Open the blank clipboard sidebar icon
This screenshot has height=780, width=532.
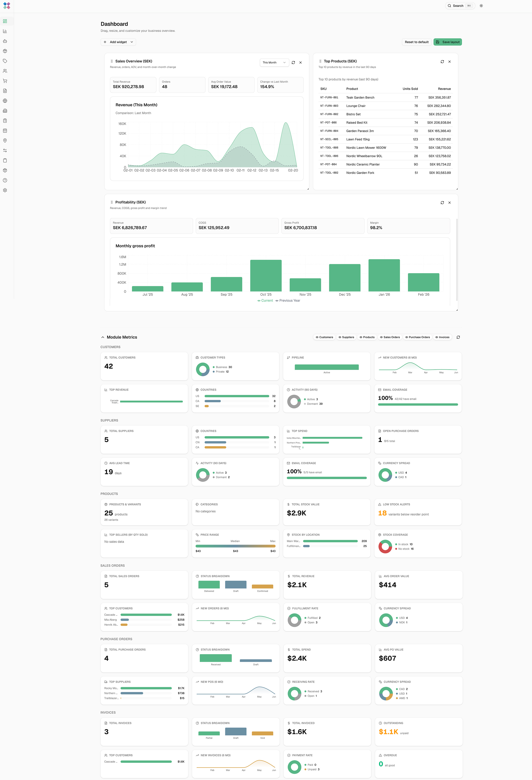click(x=5, y=160)
